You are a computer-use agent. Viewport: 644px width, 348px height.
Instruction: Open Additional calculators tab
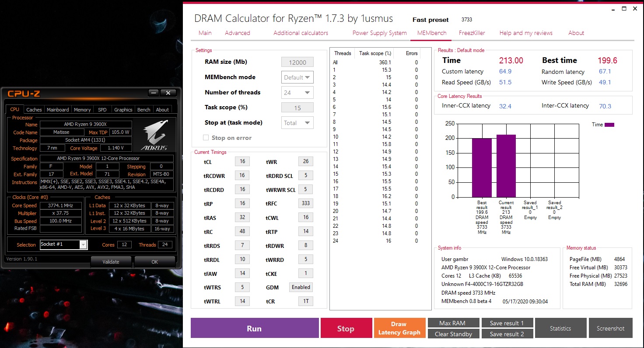click(301, 33)
